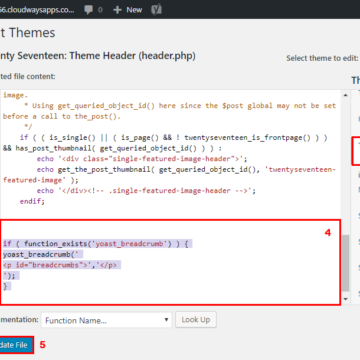Click the plus icon beside New

[117, 10]
